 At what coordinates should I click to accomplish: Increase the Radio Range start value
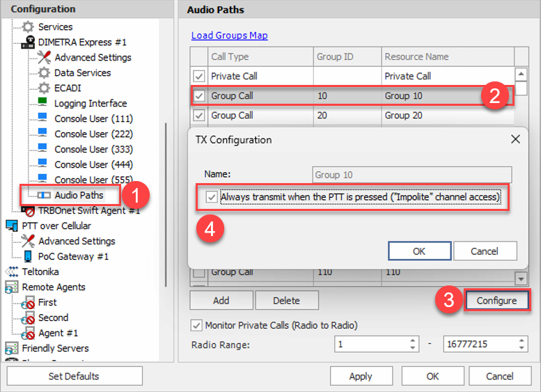pyautogui.click(x=411, y=340)
